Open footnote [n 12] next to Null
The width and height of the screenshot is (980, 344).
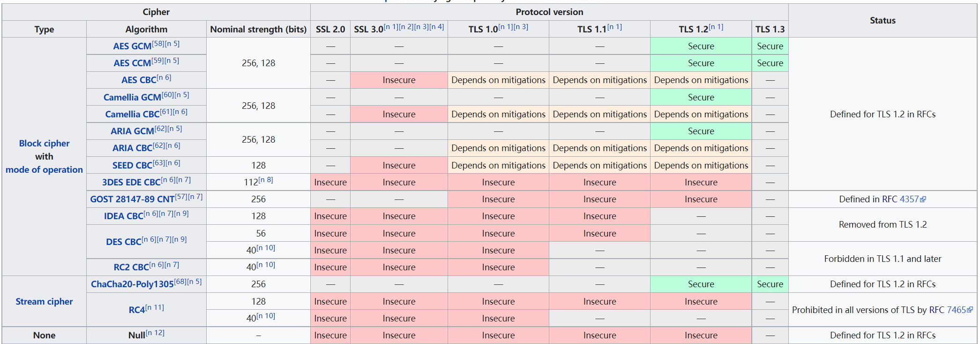click(x=155, y=333)
